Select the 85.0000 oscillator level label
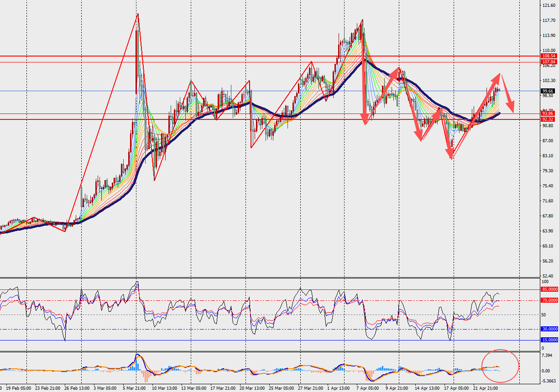Image resolution: width=559 pixels, height=392 pixels. (549, 289)
